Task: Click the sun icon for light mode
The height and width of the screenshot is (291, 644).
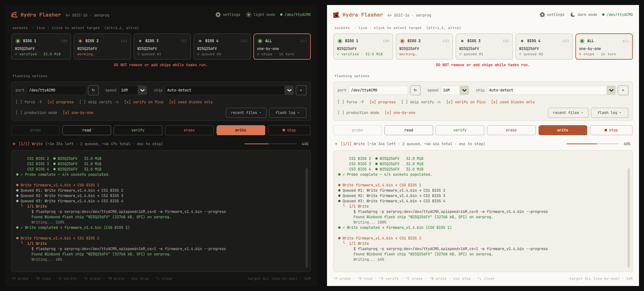Action: point(248,15)
